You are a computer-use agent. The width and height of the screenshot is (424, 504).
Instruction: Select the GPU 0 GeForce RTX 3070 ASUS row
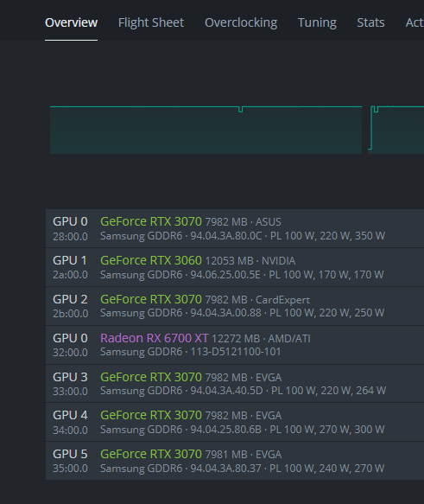point(235,228)
